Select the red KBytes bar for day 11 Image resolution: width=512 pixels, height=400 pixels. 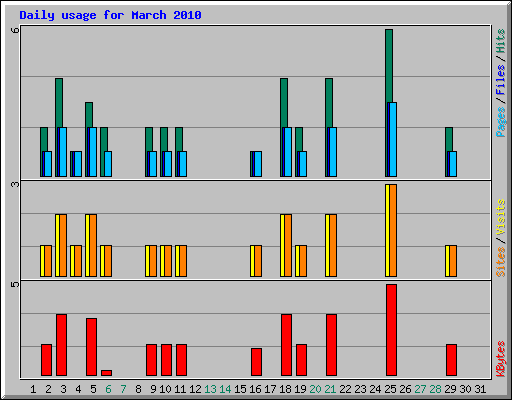[181, 360]
